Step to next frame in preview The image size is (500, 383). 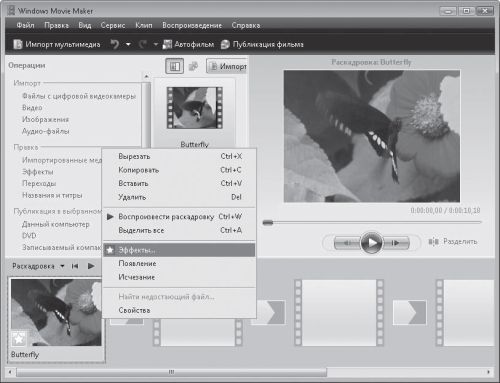pyautogui.click(x=396, y=243)
